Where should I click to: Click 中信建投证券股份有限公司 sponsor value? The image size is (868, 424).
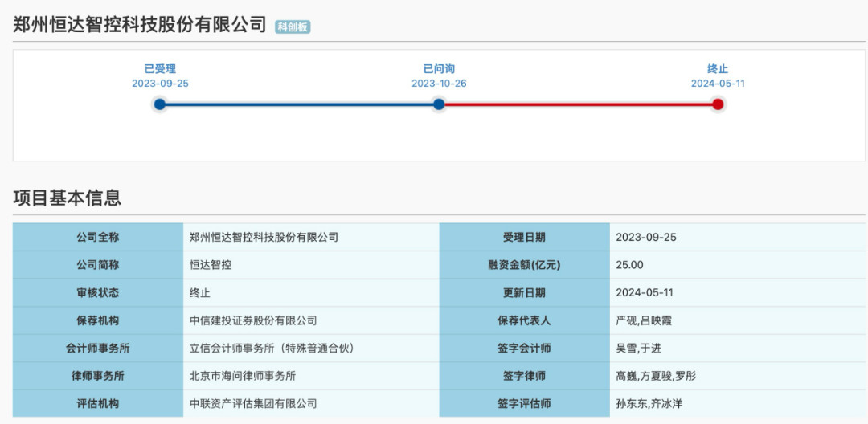pyautogui.click(x=253, y=320)
